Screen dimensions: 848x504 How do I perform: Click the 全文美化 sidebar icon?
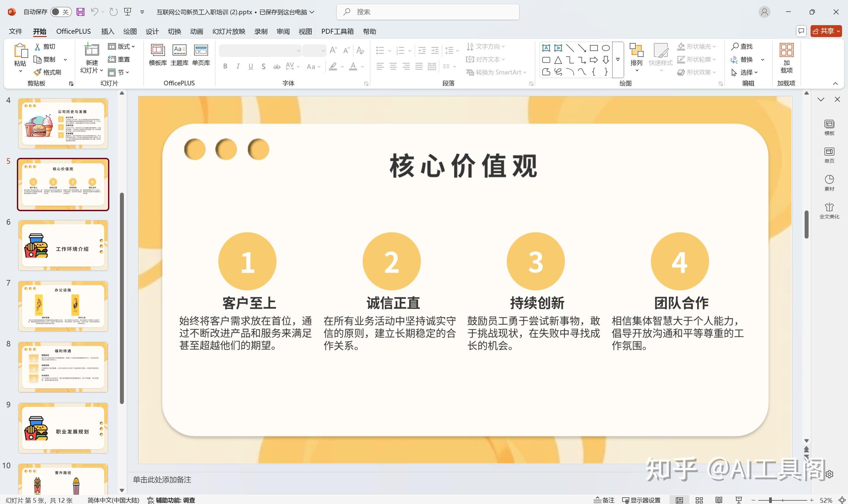[829, 210]
